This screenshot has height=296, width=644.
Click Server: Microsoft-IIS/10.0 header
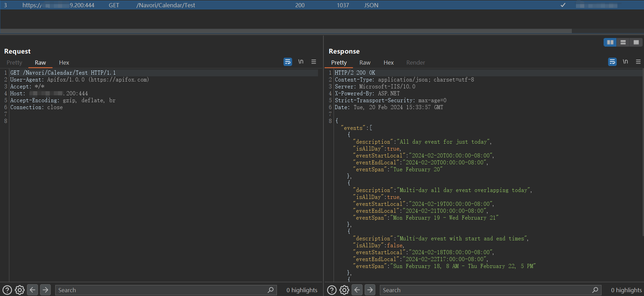(x=375, y=86)
